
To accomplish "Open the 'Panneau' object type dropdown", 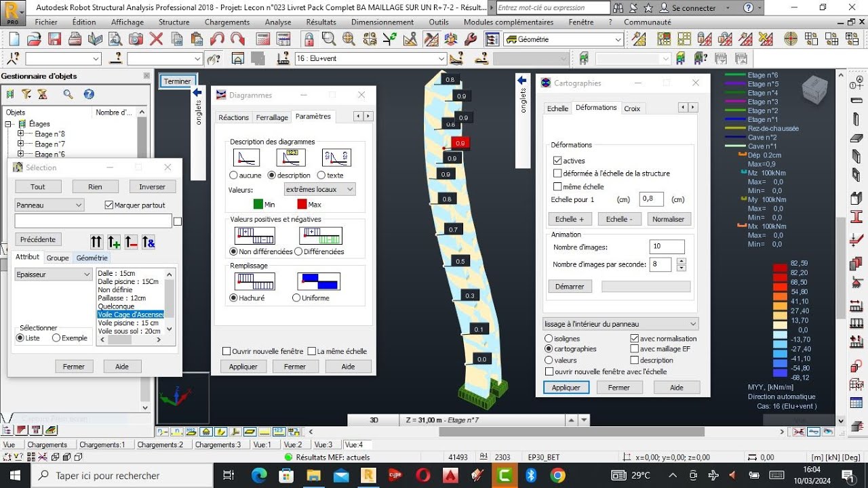I will [50, 205].
